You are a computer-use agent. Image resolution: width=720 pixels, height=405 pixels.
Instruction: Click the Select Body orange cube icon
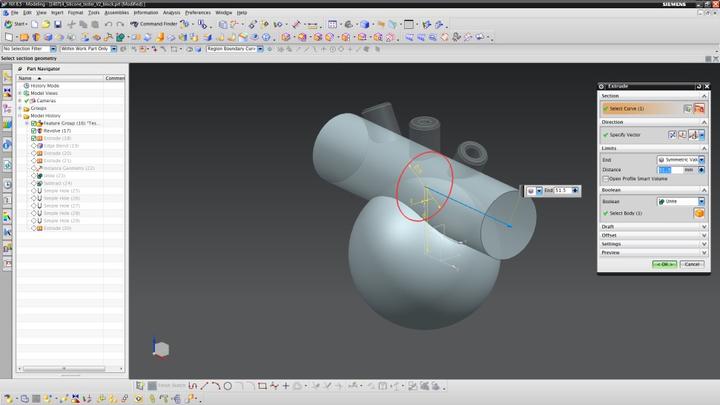coord(699,213)
